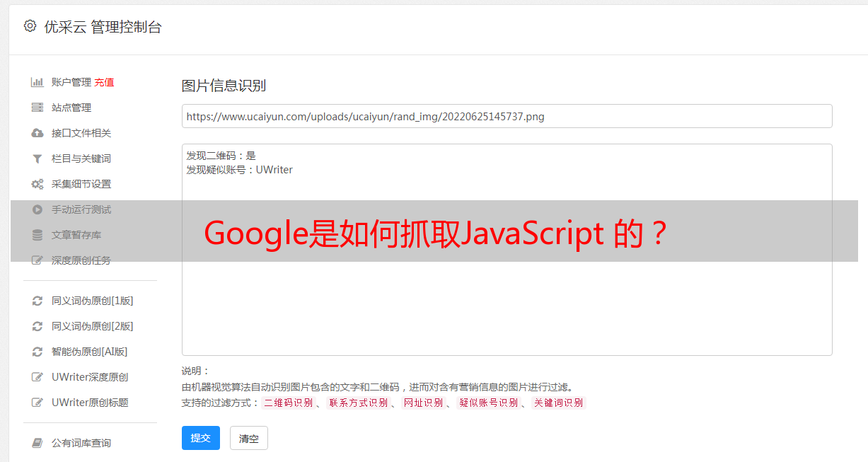
Task: Open the 站点管理 menu item
Action: click(71, 108)
